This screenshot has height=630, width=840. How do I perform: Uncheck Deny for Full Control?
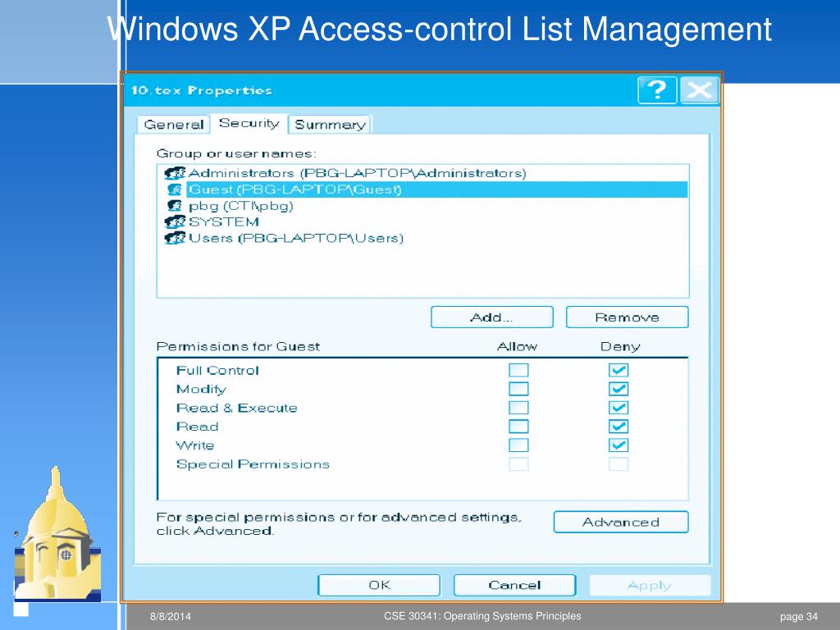pos(619,370)
